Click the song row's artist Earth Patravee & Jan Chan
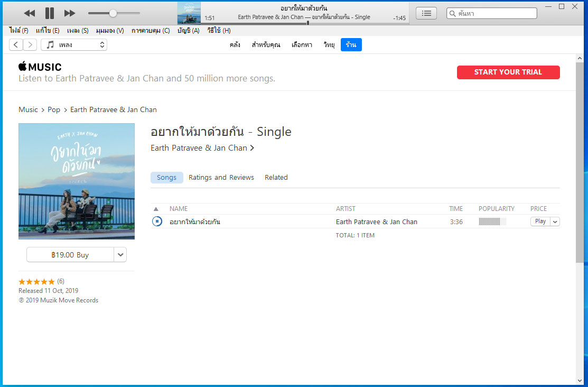588x387 pixels. coord(377,222)
